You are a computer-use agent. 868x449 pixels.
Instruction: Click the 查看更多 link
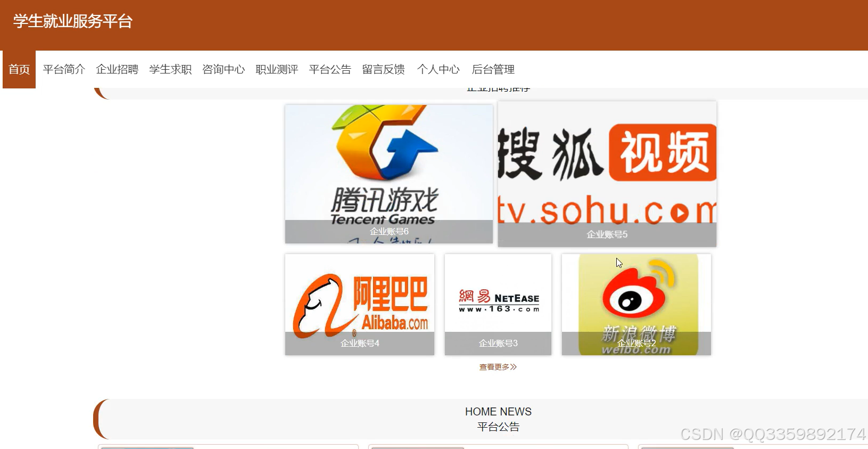point(498,367)
